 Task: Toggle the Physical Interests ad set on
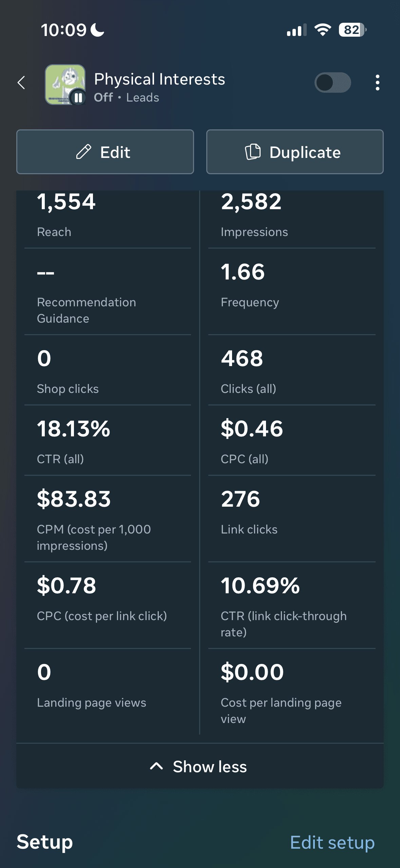332,83
